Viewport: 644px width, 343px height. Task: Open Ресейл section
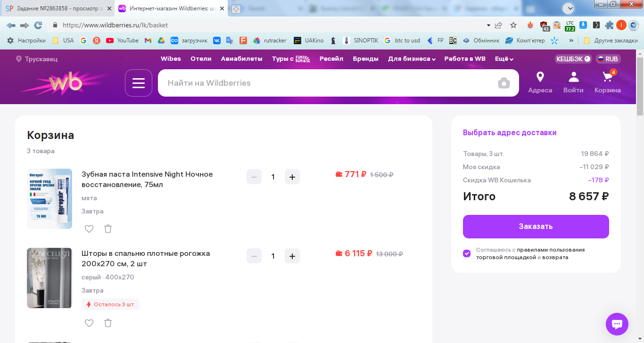pyautogui.click(x=331, y=59)
